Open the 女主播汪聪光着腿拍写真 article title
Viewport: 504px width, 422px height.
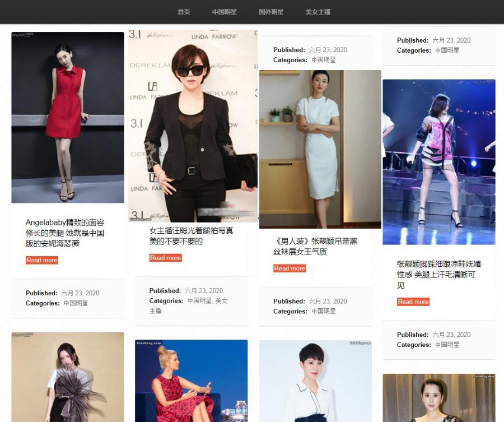pyautogui.click(x=192, y=236)
